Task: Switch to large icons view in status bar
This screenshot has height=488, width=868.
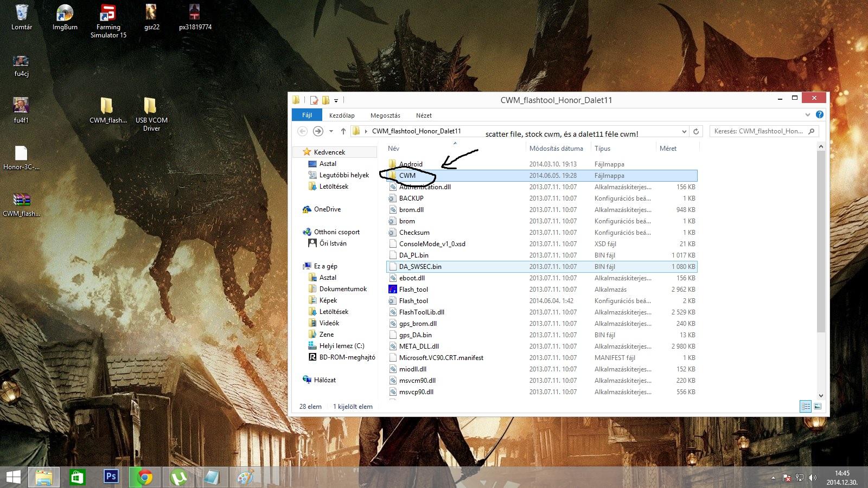Action: tap(818, 406)
